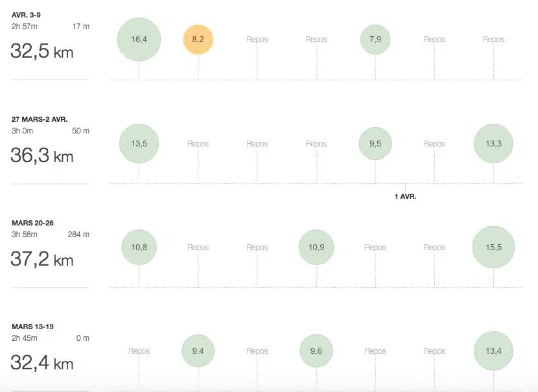The image size is (538, 392).
Task: Click the 1 AVR. date marker
Action: pos(405,196)
